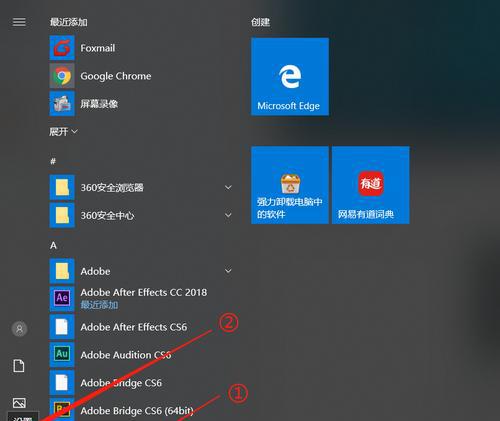This screenshot has width=500, height=421.
Task: Open 360安全中心 list entry
Action: pyautogui.click(x=107, y=216)
